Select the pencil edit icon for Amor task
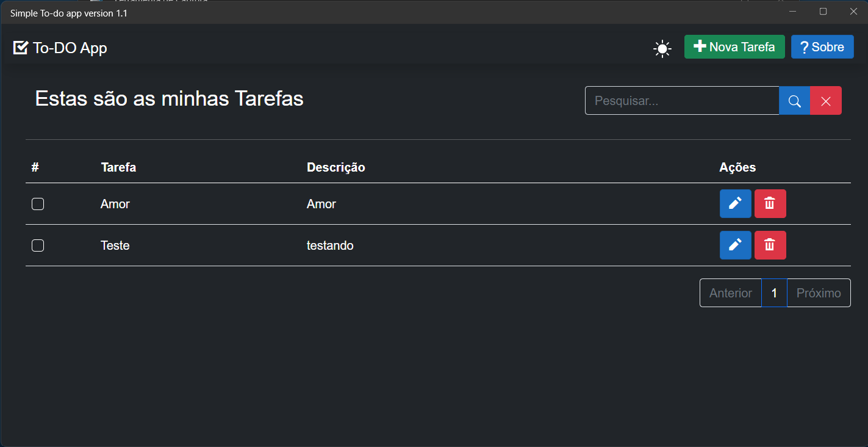The height and width of the screenshot is (447, 868). (x=735, y=203)
